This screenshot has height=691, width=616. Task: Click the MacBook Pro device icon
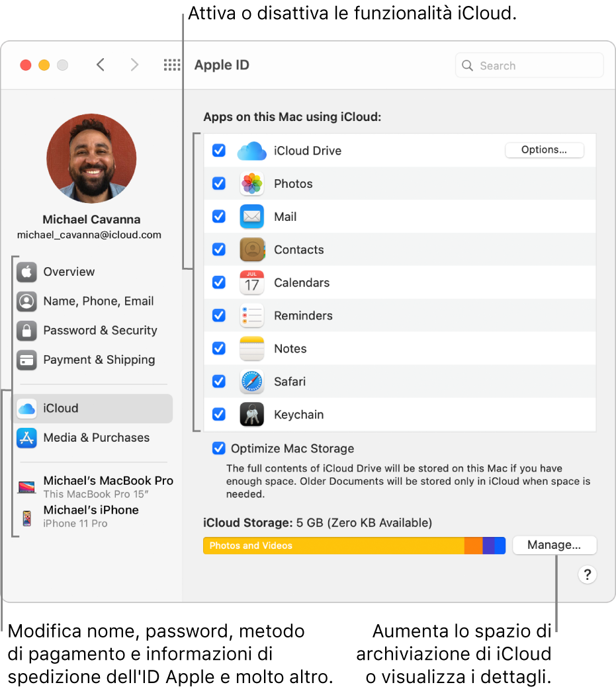click(x=27, y=487)
